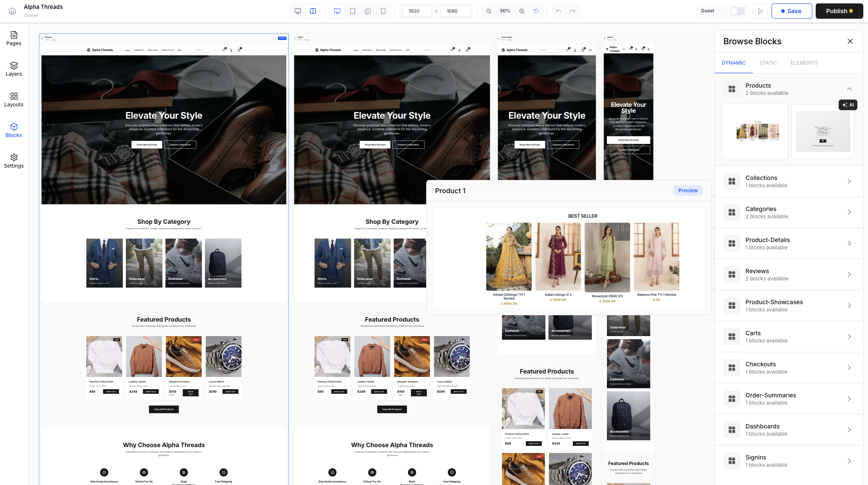Switch to single desktop view mode
Image resolution: width=868 pixels, height=485 pixels.
click(x=298, y=11)
